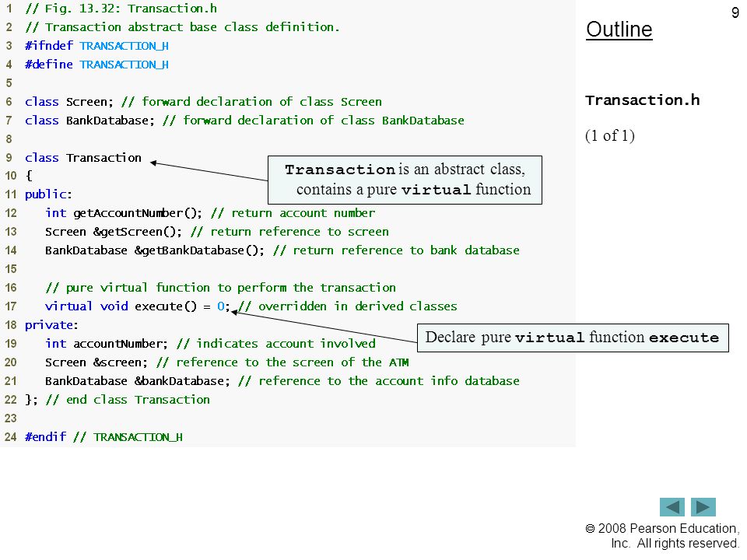The height and width of the screenshot is (560, 747).
Task: Click the '(1 of 1)' page indicator
Action: [x=610, y=135]
